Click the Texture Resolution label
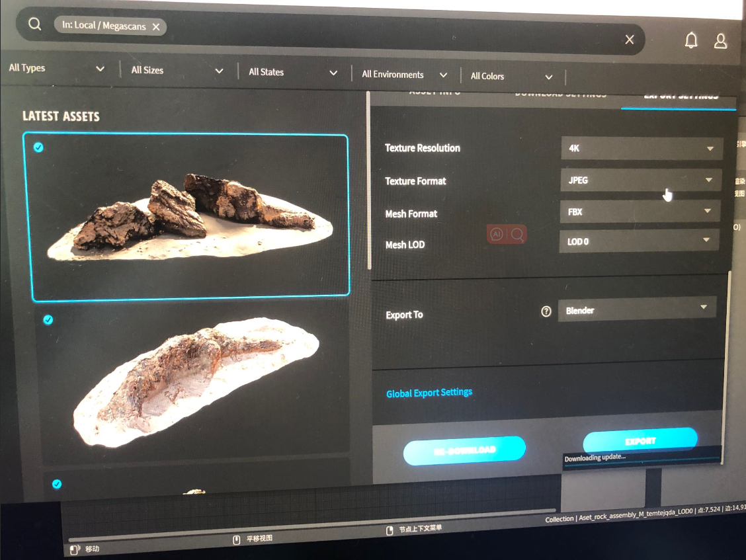This screenshot has width=746, height=560. 423,148
